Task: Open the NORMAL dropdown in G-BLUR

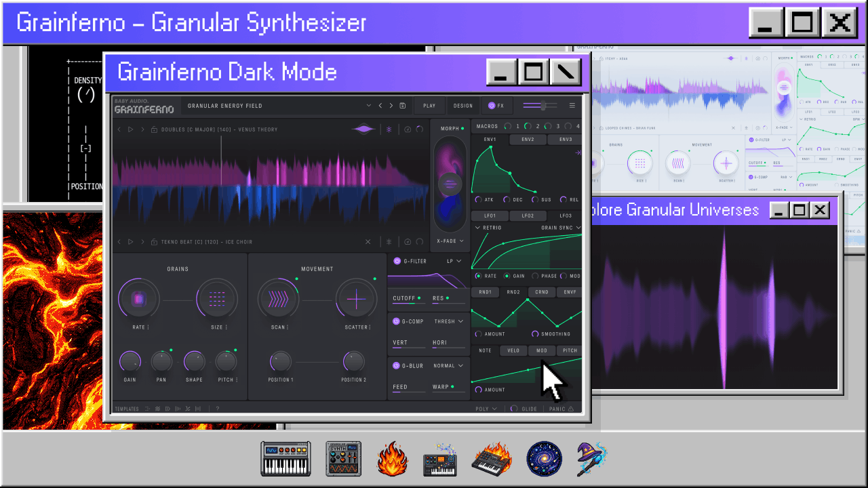Action: 449,366
